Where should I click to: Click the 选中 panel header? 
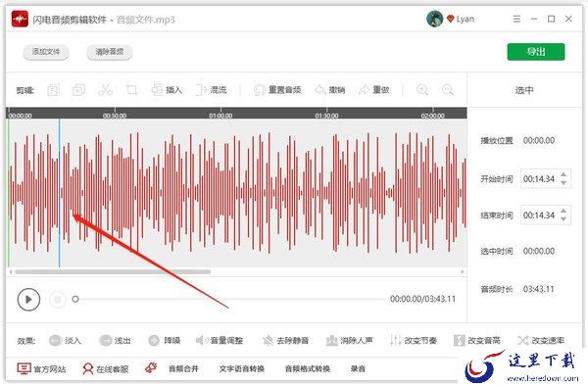pyautogui.click(x=524, y=90)
